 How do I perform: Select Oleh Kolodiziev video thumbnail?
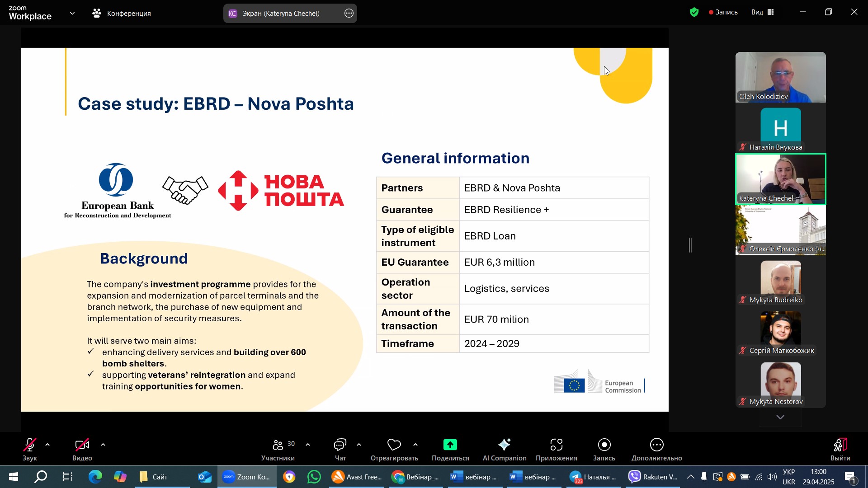780,77
